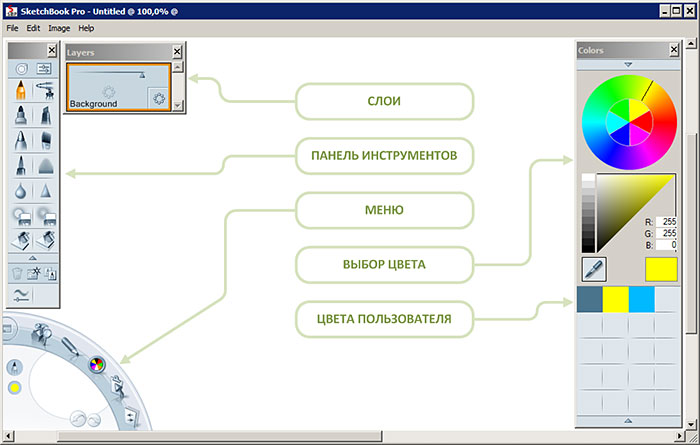Click the bottom triangle expander in Colors panel
This screenshot has height=445, width=700.
(628, 420)
